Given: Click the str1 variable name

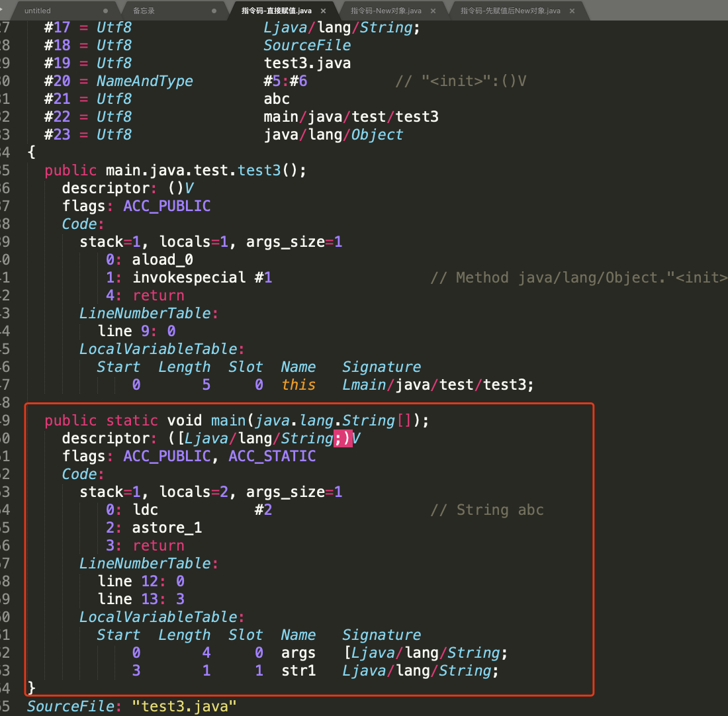Looking at the screenshot, I should tap(298, 670).
